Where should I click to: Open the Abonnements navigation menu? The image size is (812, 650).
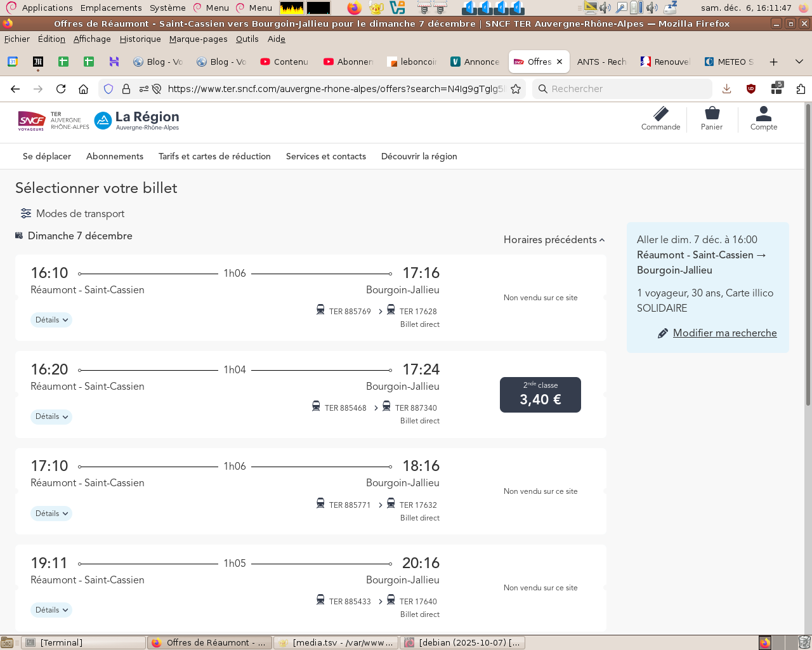click(115, 156)
